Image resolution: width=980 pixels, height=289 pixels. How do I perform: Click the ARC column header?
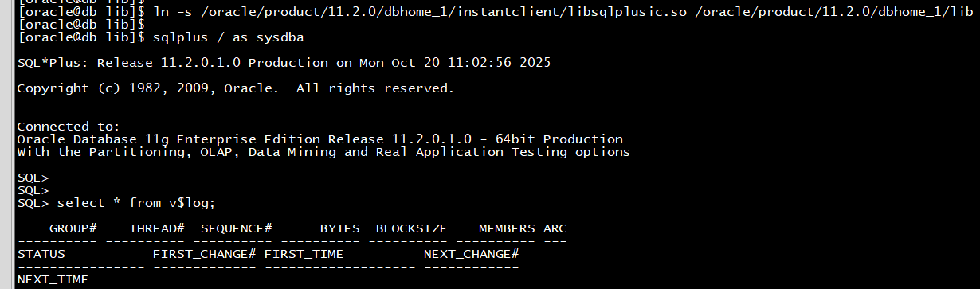click(x=555, y=228)
